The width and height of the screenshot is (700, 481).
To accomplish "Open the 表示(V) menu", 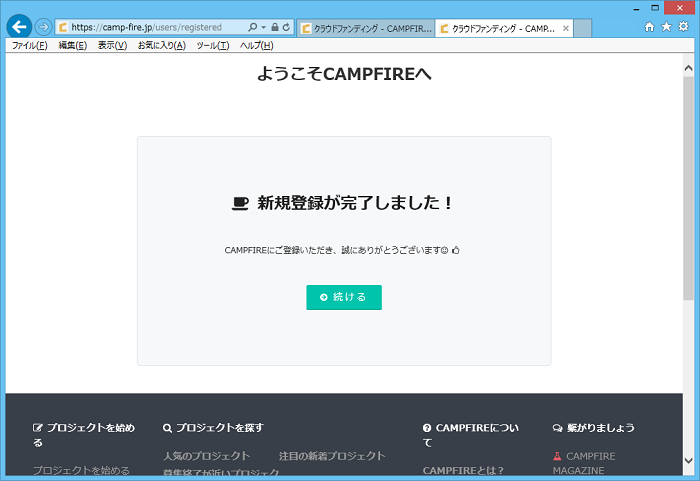I will (112, 46).
